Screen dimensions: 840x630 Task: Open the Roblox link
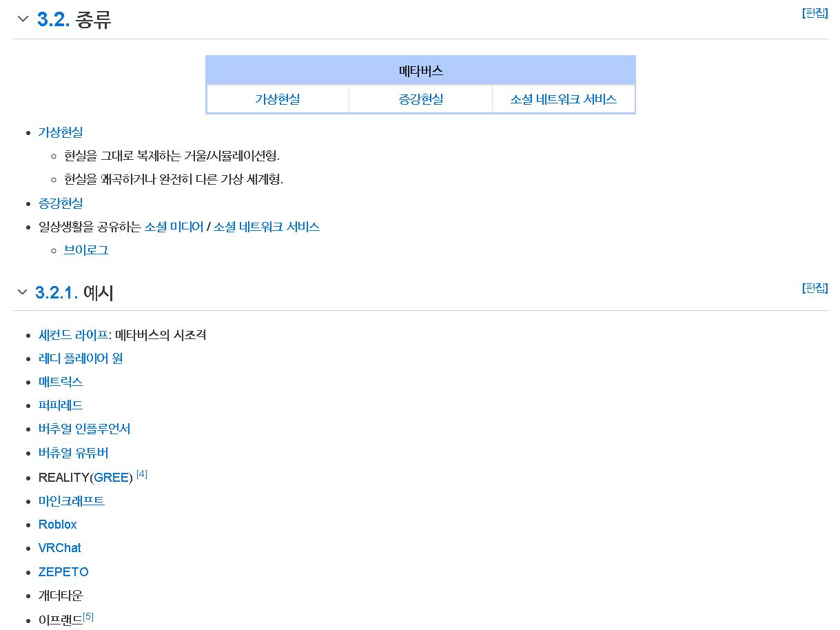pos(58,525)
